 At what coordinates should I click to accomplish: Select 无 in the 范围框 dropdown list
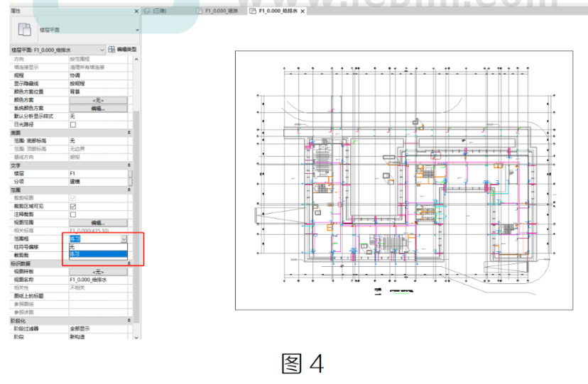[x=98, y=247]
